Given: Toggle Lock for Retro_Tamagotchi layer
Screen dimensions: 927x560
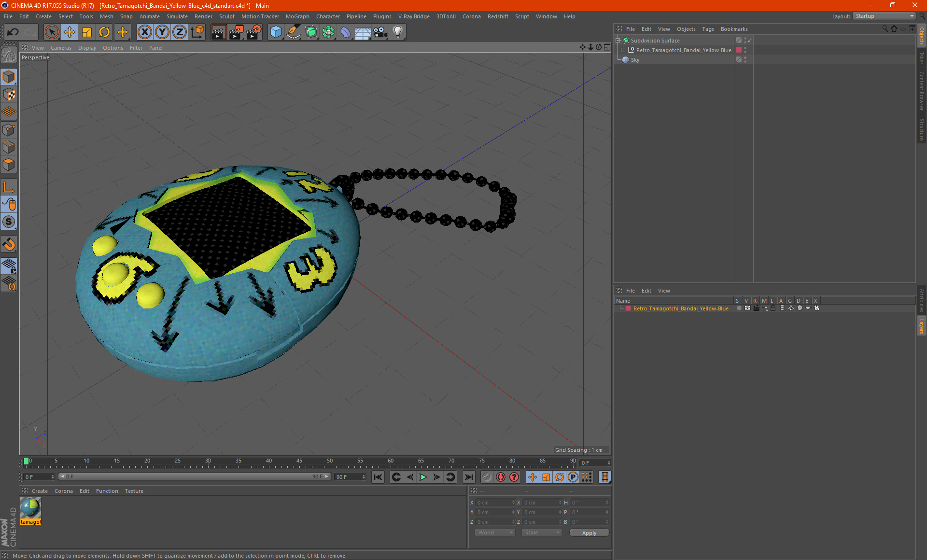Looking at the screenshot, I should click(773, 308).
